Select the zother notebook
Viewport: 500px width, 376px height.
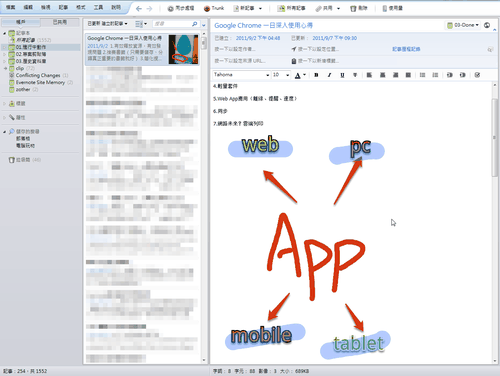[23, 89]
